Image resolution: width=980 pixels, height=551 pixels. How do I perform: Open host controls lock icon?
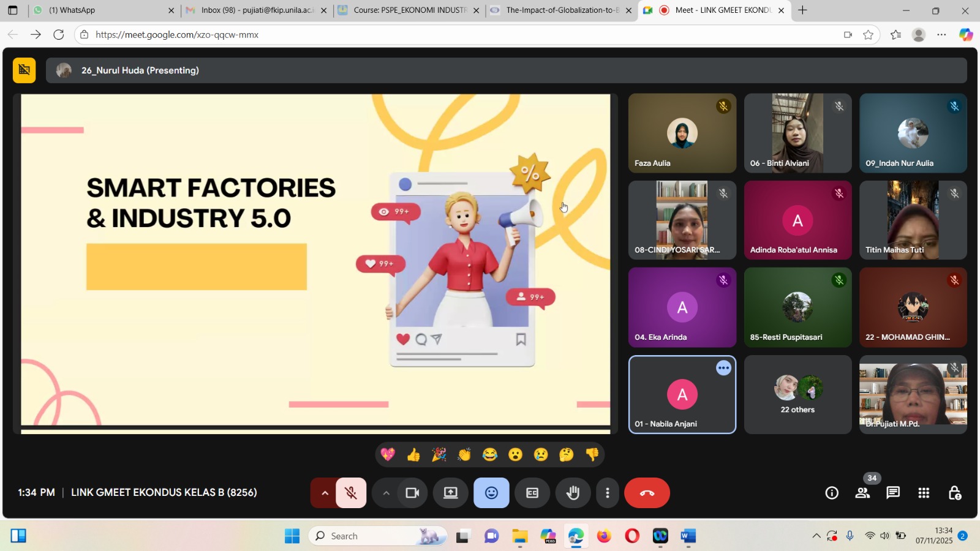954,493
